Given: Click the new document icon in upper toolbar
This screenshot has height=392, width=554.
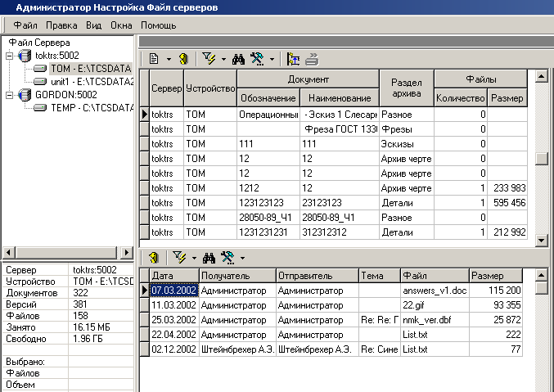Looking at the screenshot, I should pos(153,59).
